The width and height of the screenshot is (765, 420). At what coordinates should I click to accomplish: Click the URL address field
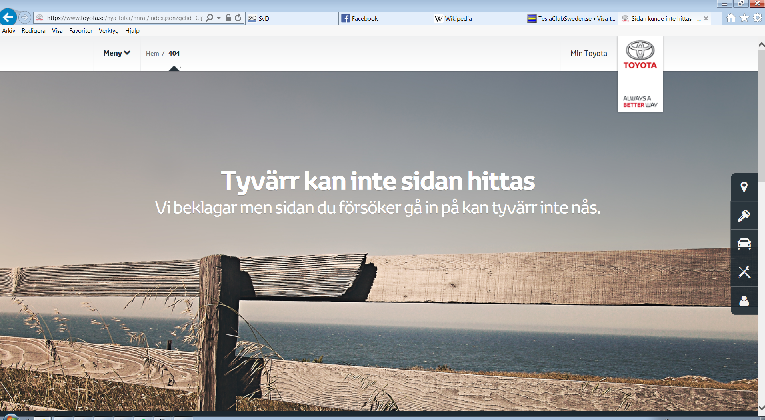(x=124, y=18)
